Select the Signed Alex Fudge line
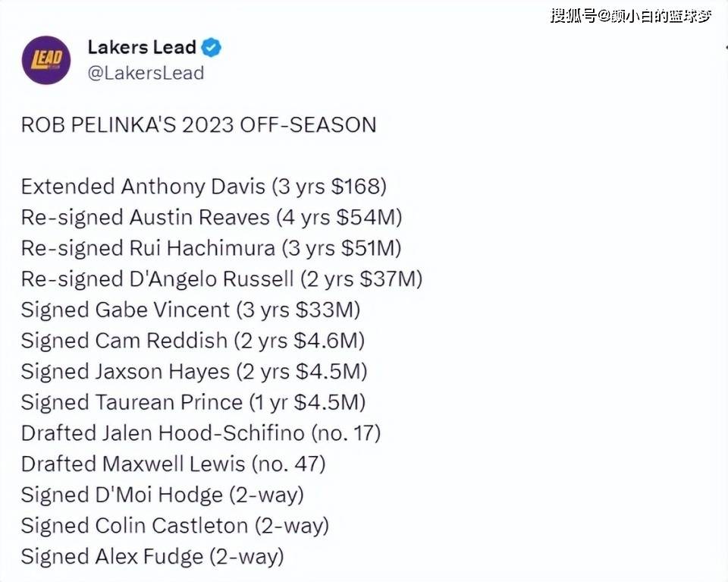 152,556
